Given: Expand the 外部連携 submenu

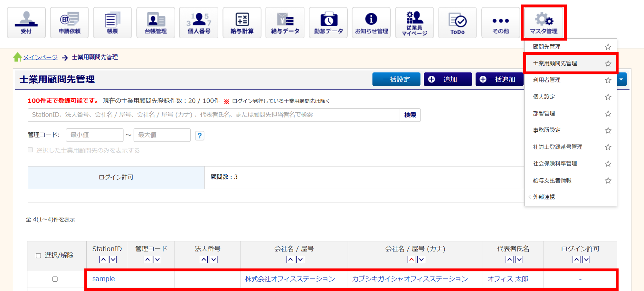Looking at the screenshot, I should [x=544, y=197].
